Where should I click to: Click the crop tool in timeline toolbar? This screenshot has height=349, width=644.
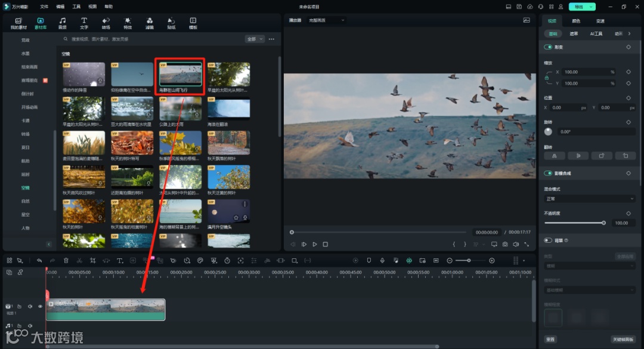93,261
